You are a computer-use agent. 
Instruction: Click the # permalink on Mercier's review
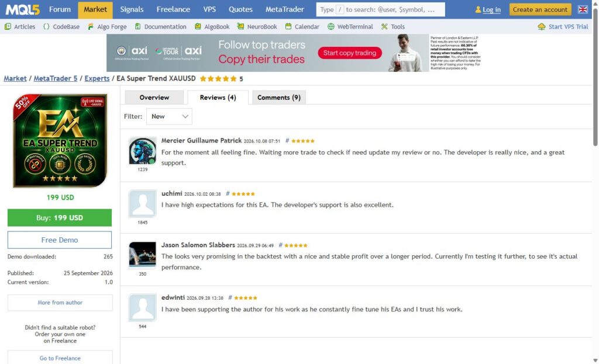point(287,140)
